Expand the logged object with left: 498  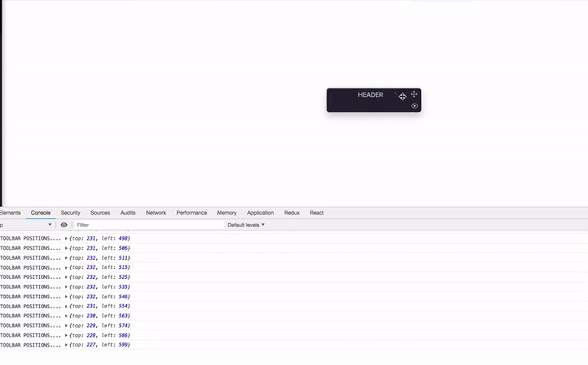(x=66, y=238)
